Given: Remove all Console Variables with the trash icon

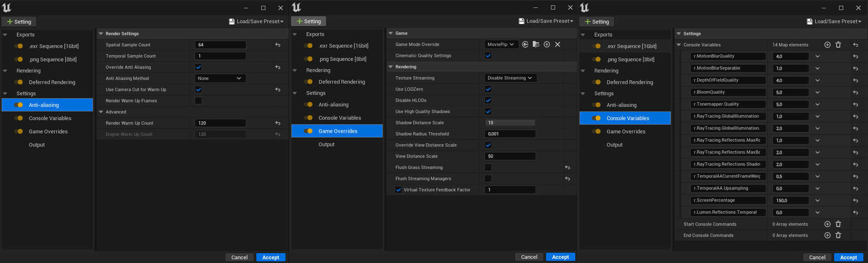Looking at the screenshot, I should pos(838,45).
